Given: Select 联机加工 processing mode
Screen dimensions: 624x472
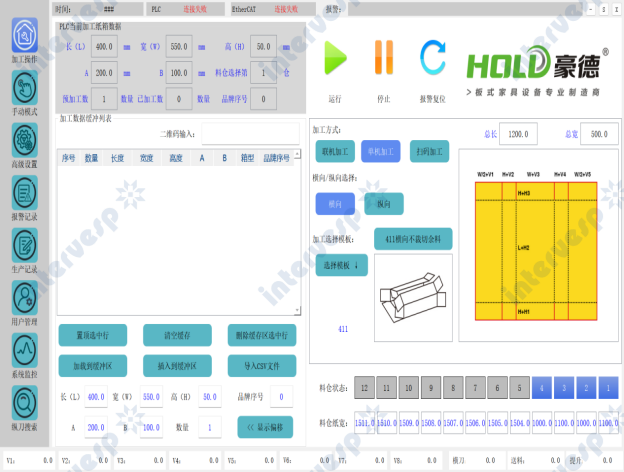Looking at the screenshot, I should (335, 151).
